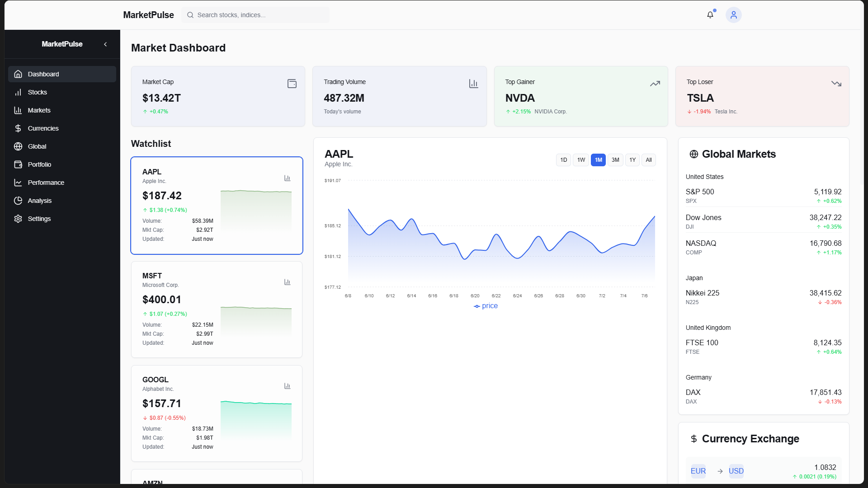This screenshot has width=868, height=488.
Task: Focus the Search stocks, indices field
Action: tap(255, 15)
